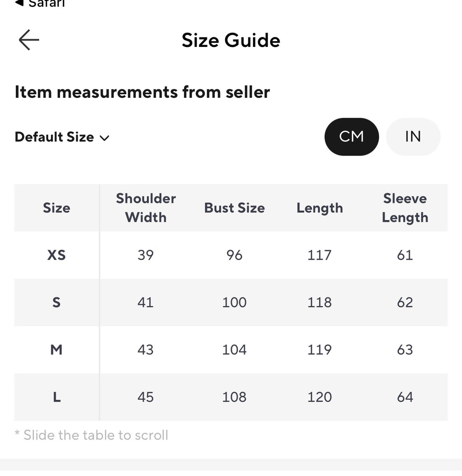Screen dimensions: 462x476
Task: Tap the XS shoulder width value 39
Action: [146, 255]
